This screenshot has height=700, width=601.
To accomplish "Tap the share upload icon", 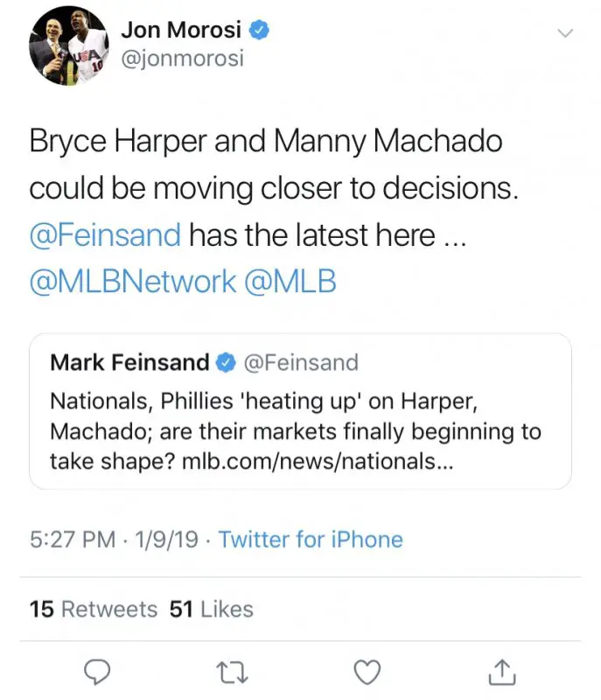I will [x=501, y=671].
